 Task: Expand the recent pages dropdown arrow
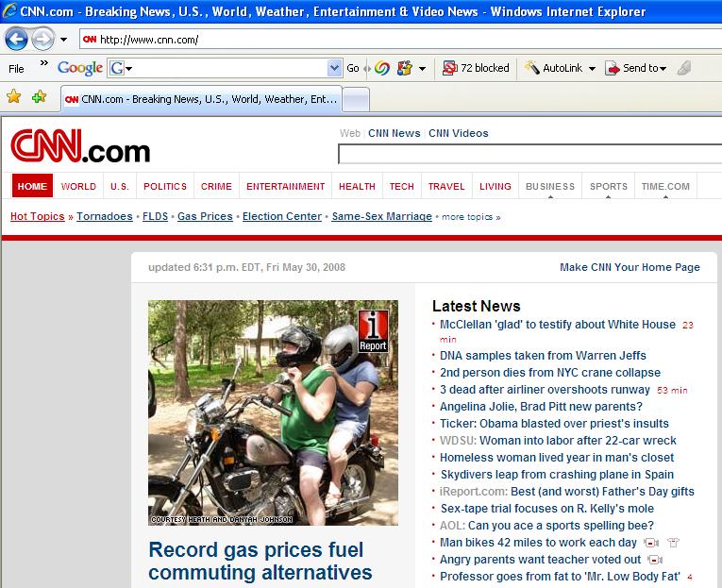point(63,40)
